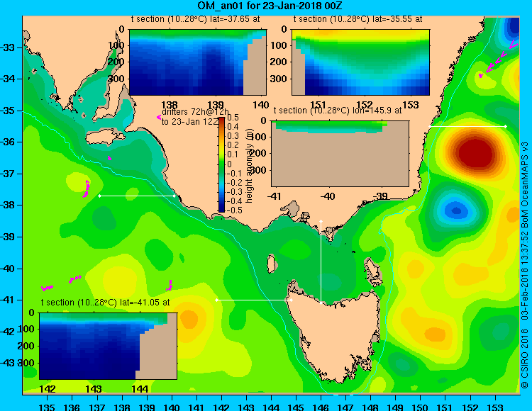
Task: Open the lat=-41.05 temperature section inset
Action: pyautogui.click(x=109, y=346)
